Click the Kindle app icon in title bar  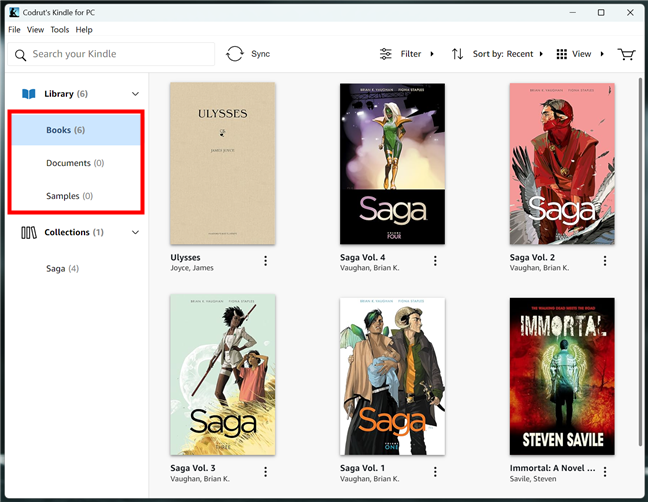(14, 12)
